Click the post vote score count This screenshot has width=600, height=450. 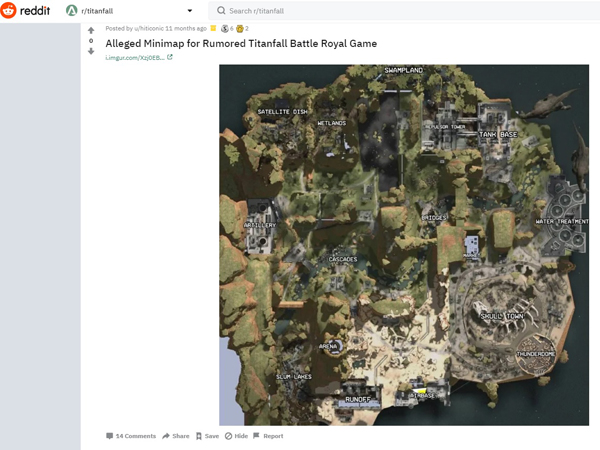click(x=91, y=41)
